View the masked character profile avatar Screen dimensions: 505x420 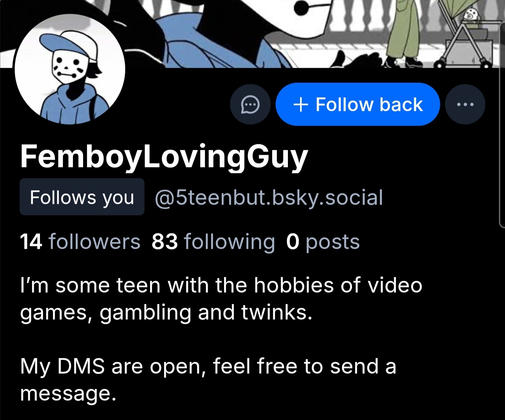coord(70,69)
